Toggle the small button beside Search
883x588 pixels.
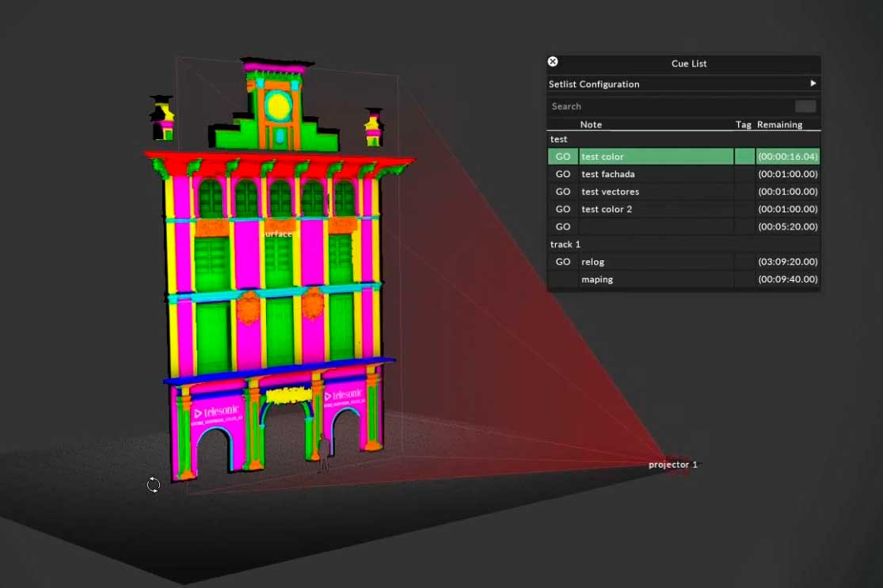tap(805, 106)
